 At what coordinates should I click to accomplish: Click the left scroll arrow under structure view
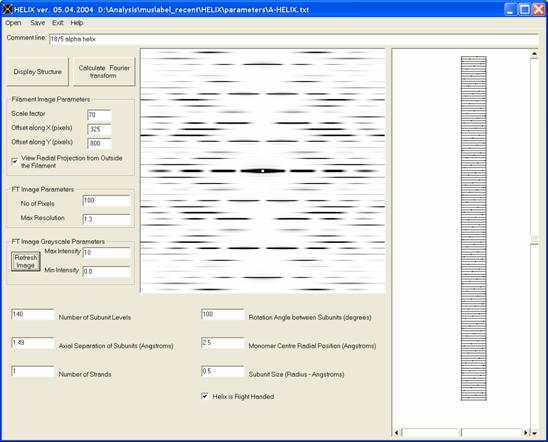click(396, 433)
